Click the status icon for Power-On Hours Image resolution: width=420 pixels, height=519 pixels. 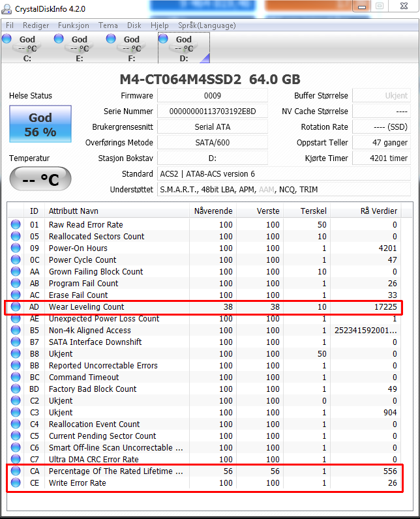click(16, 248)
